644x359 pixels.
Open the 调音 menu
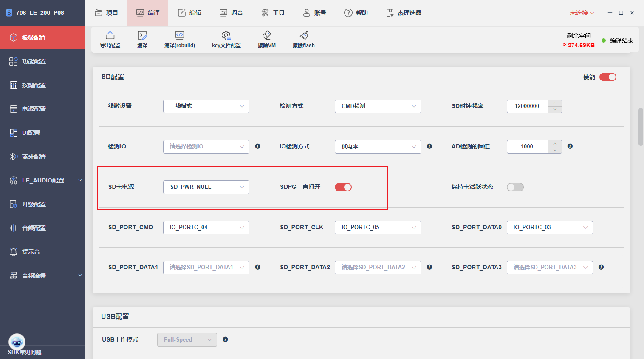(232, 13)
